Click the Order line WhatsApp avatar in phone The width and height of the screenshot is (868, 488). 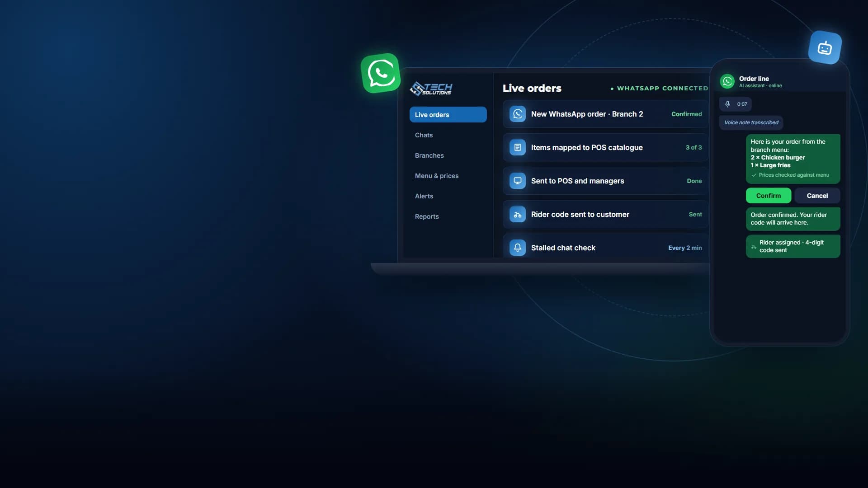pos(727,81)
